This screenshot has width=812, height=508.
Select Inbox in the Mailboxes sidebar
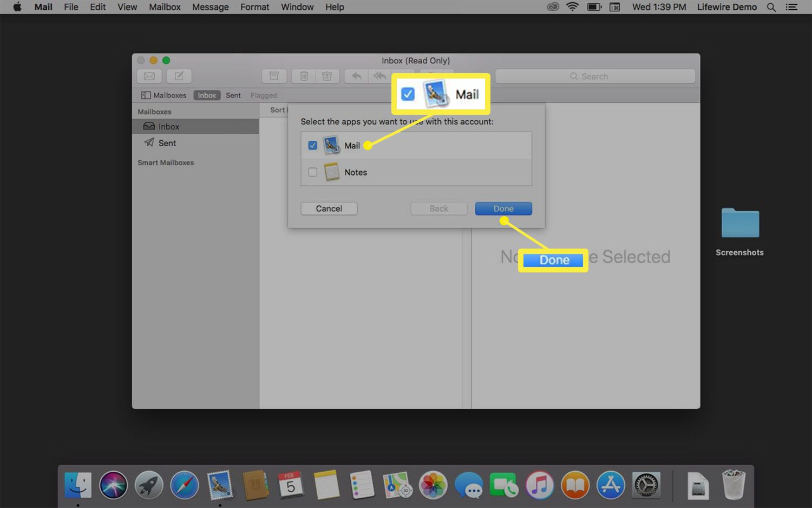[195, 126]
